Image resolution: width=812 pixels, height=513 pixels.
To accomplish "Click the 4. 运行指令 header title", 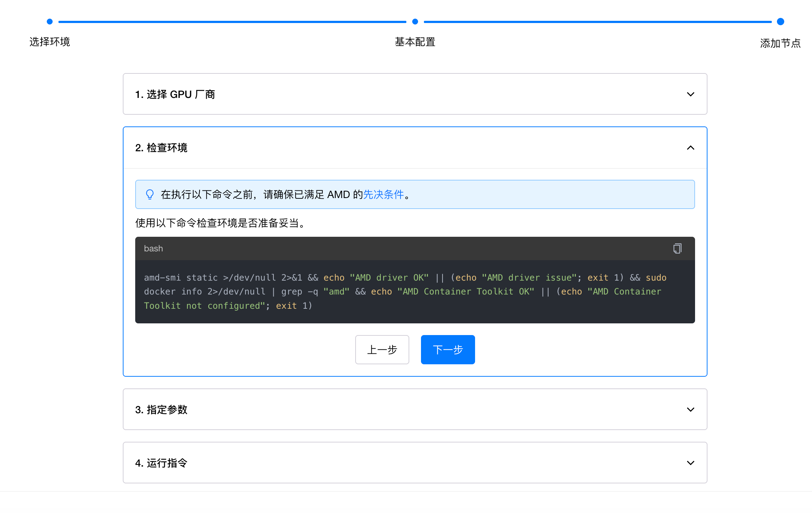I will (x=161, y=463).
